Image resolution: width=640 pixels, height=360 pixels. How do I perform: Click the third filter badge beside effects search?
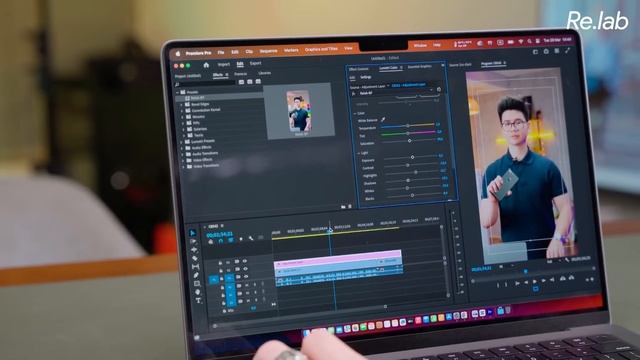[258, 82]
